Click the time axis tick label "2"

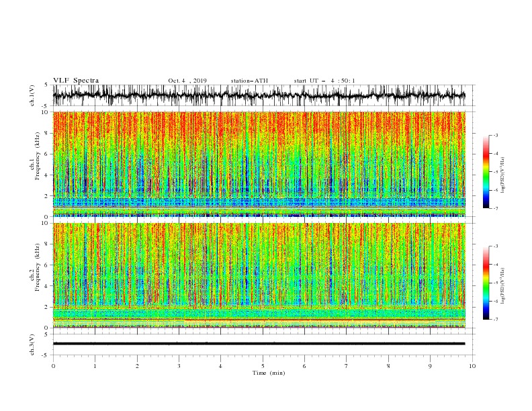(x=137, y=366)
